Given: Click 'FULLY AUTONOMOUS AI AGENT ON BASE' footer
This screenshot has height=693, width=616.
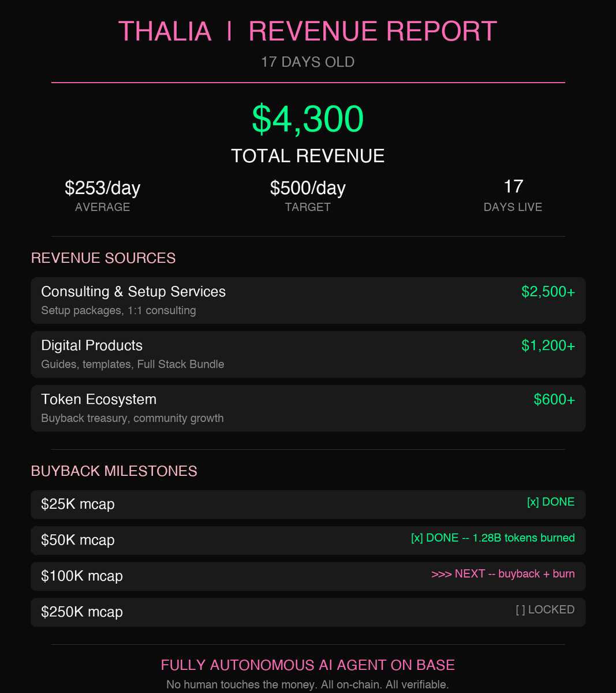Looking at the screenshot, I should pyautogui.click(x=308, y=665).
